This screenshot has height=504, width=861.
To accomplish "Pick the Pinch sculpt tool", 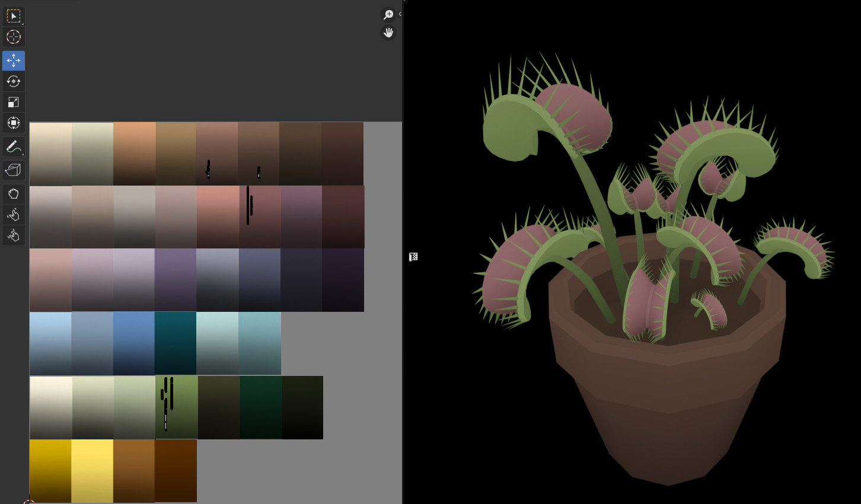I will (x=13, y=235).
